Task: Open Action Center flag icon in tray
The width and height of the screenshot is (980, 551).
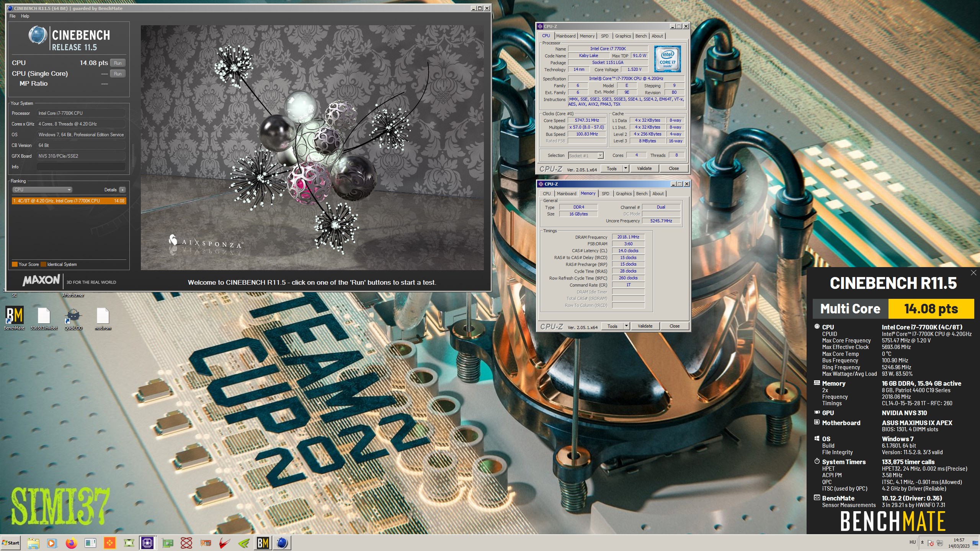Action: click(931, 543)
